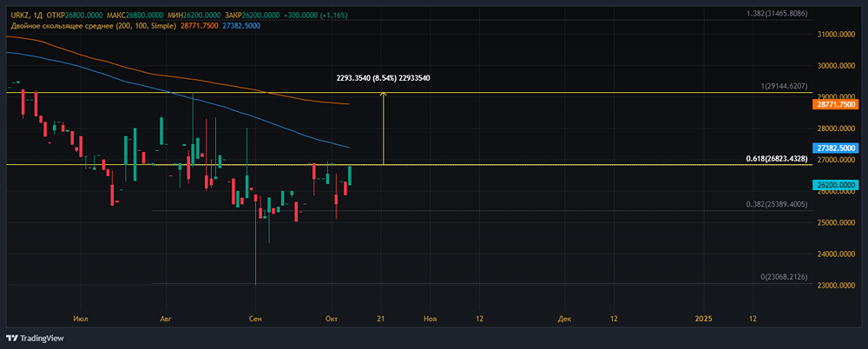This screenshot has height=349, width=868.
Task: Click the URKZ symbol name in legend
Action: tap(19, 16)
